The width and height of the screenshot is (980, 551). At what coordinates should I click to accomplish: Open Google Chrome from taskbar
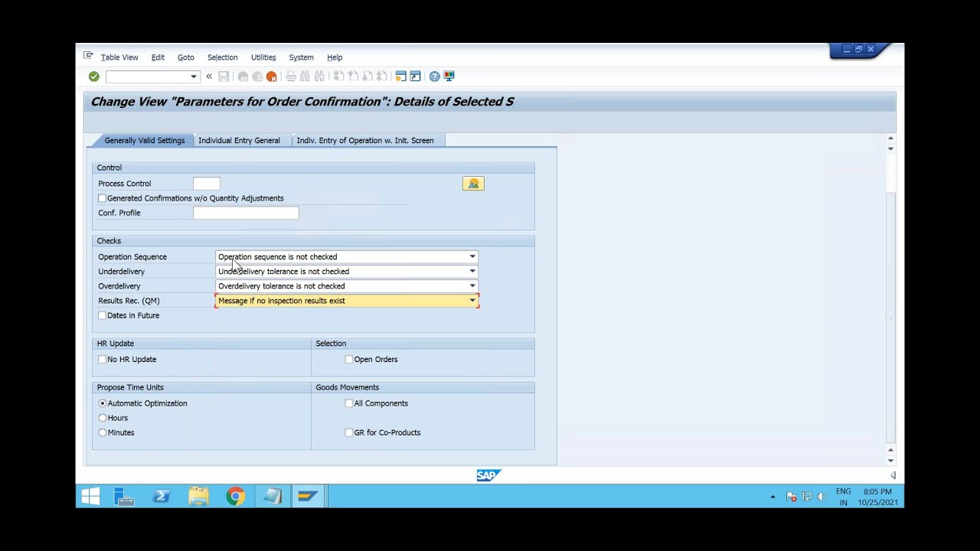point(235,497)
